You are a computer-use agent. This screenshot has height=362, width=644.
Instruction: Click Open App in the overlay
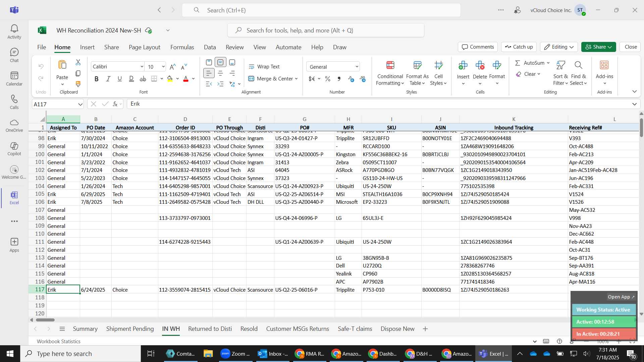[621, 297]
